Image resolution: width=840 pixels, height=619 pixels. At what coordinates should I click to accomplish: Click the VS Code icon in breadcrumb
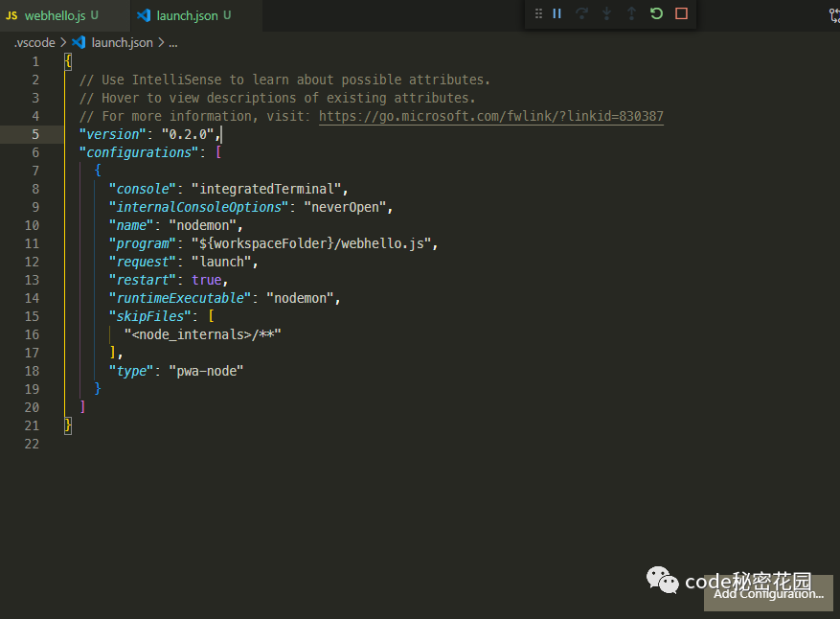[x=79, y=42]
